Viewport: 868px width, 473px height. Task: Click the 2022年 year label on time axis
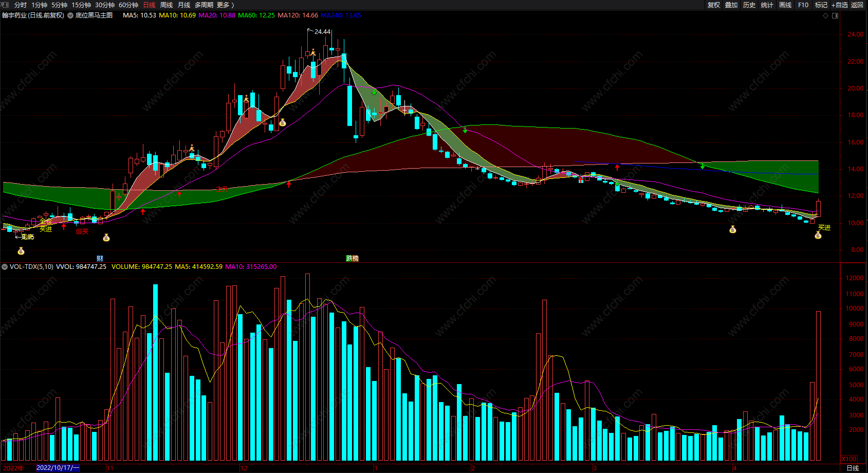(13, 468)
